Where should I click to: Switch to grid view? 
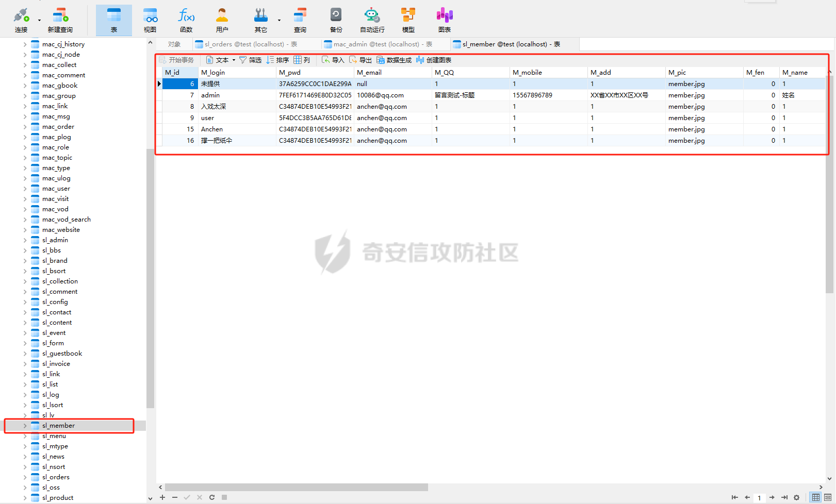816,497
